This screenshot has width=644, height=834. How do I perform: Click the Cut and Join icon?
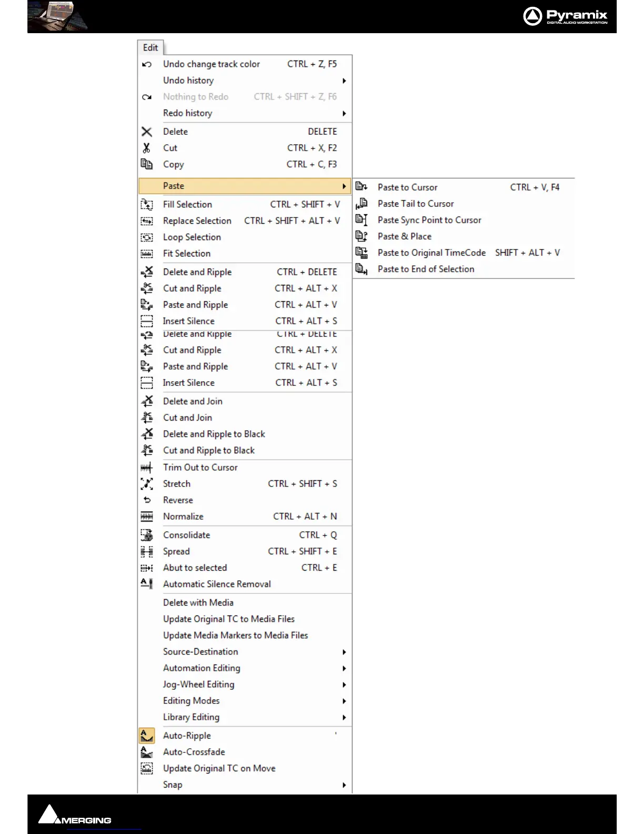pyautogui.click(x=147, y=418)
